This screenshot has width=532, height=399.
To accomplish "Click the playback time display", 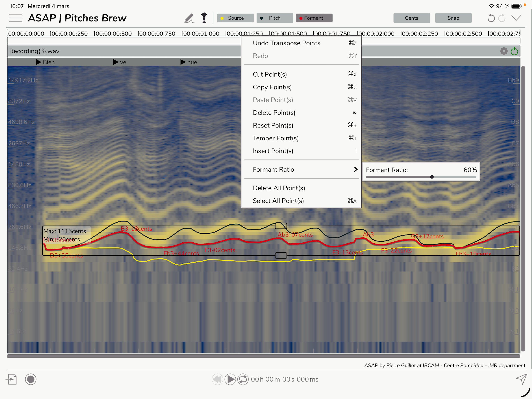I will tap(284, 379).
